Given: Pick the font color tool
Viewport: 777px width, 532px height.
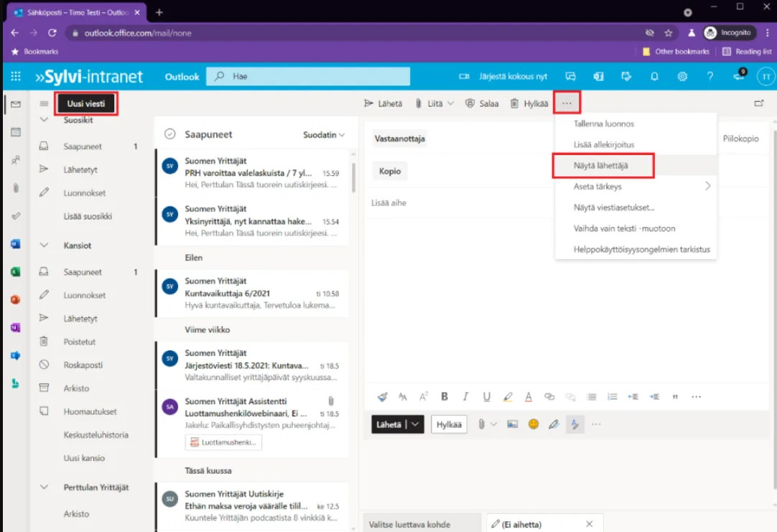Looking at the screenshot, I should [529, 396].
